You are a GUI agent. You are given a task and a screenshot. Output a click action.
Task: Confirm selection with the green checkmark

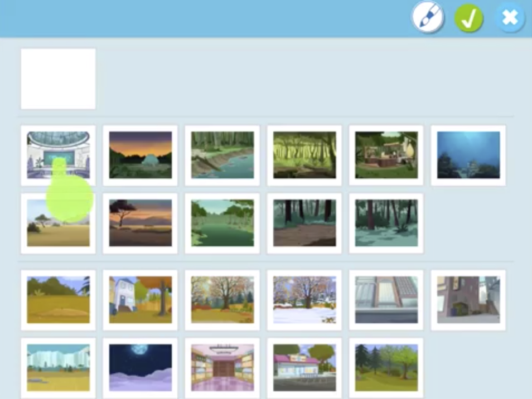click(468, 18)
